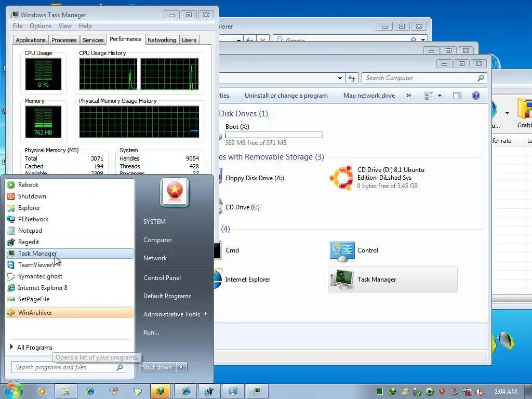Switch to the Applications tab
532x399 pixels.
coord(31,40)
